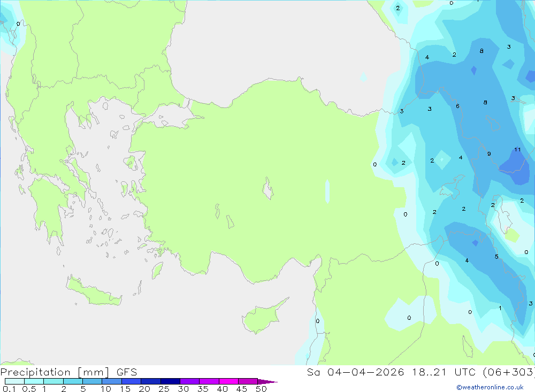Click the 30–35 mm violet legend swatch

(190, 381)
